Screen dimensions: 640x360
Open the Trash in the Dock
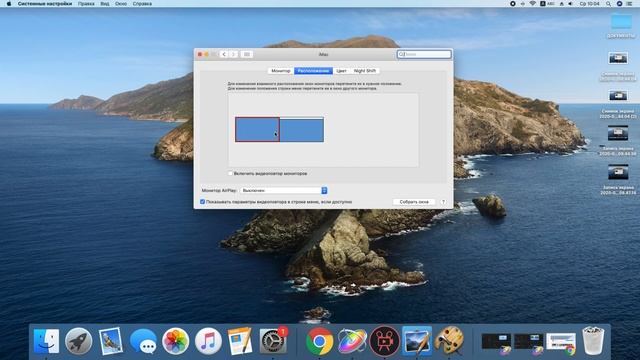(593, 341)
